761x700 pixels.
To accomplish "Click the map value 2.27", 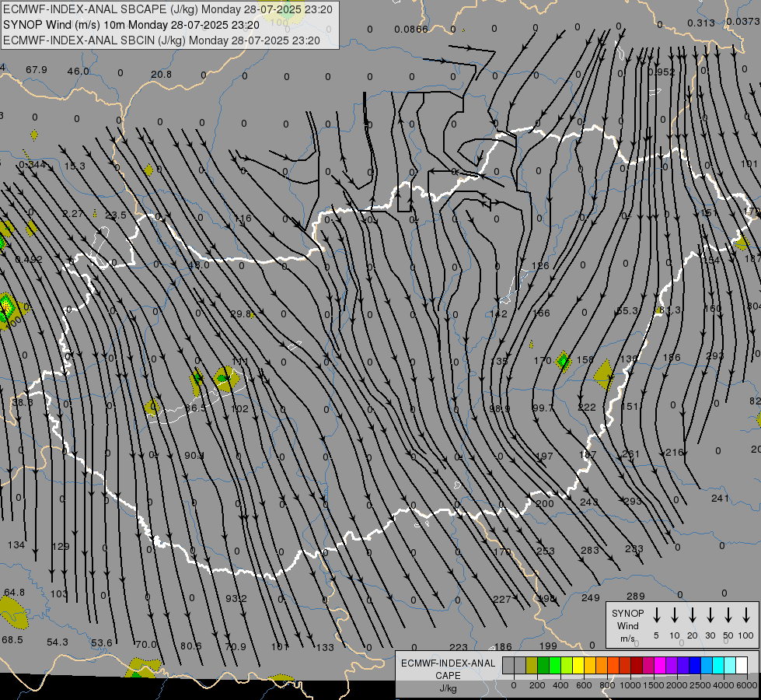I will (x=73, y=213).
